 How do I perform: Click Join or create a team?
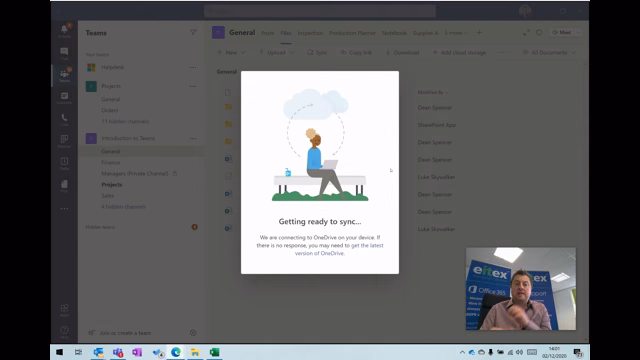click(125, 333)
